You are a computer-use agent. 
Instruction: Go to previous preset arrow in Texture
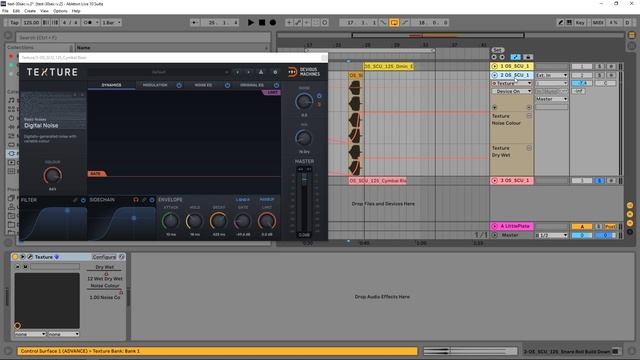238,72
